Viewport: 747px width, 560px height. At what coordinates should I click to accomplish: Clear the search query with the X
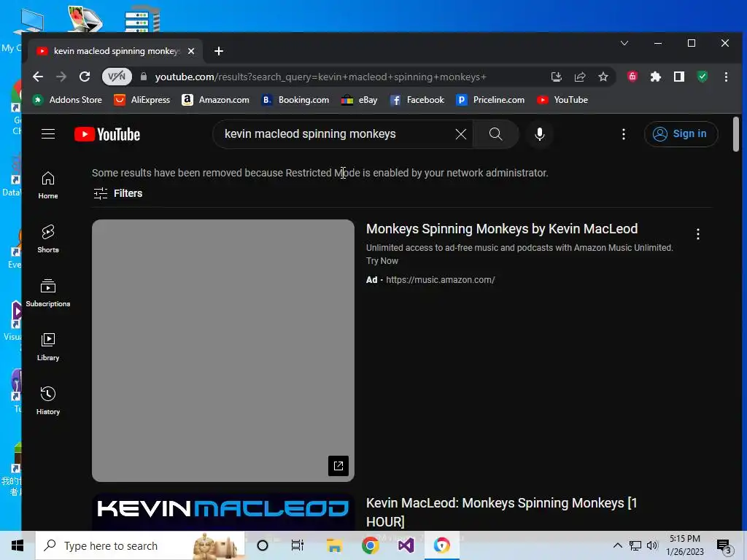461,134
